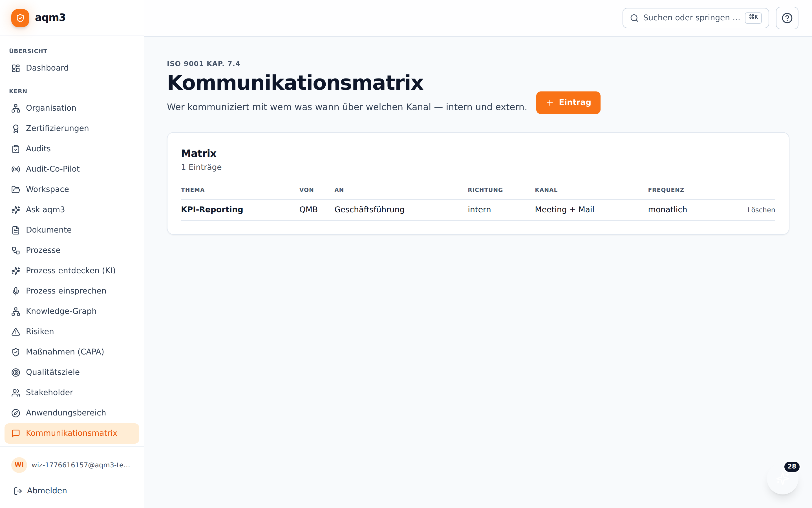The height and width of the screenshot is (508, 812).
Task: Click the Zertifizierungen award icon
Action: (16, 129)
